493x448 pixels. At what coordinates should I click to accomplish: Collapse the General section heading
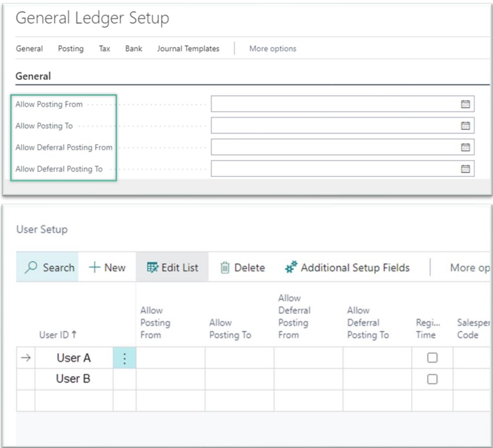click(33, 76)
